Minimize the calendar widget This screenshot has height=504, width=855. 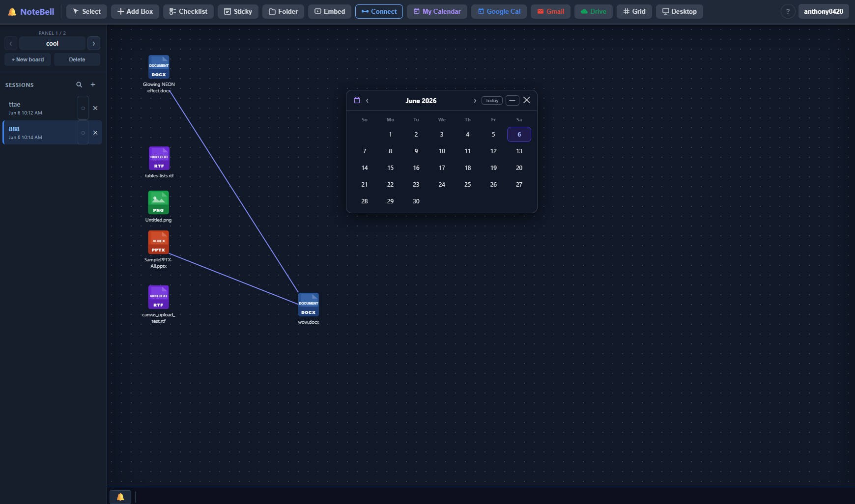tap(513, 100)
